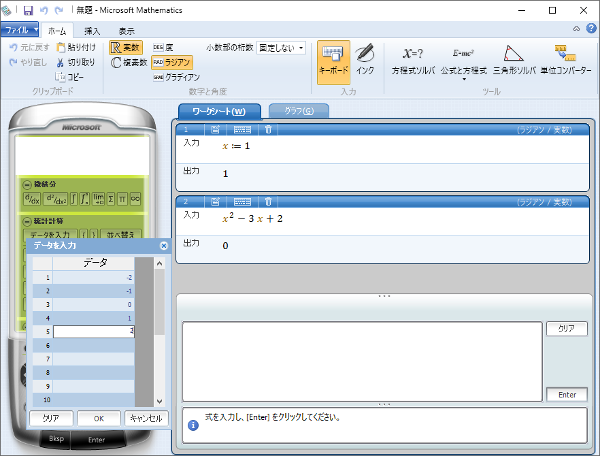This screenshot has height=456, width=600.
Task: Click 切り取り cut button
Action: click(x=76, y=62)
